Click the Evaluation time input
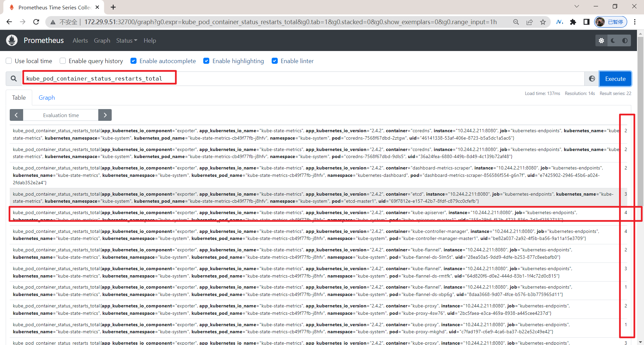This screenshot has width=644, height=345. (61, 115)
